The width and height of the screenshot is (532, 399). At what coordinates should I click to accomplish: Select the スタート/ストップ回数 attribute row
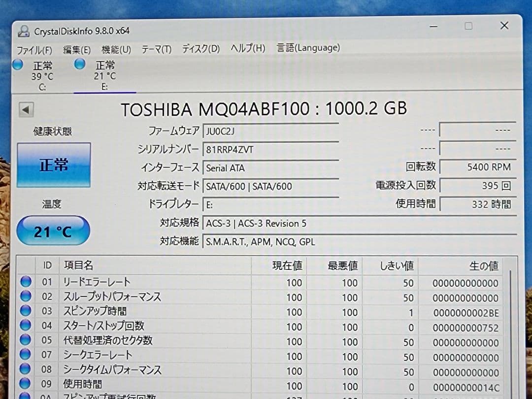point(260,327)
